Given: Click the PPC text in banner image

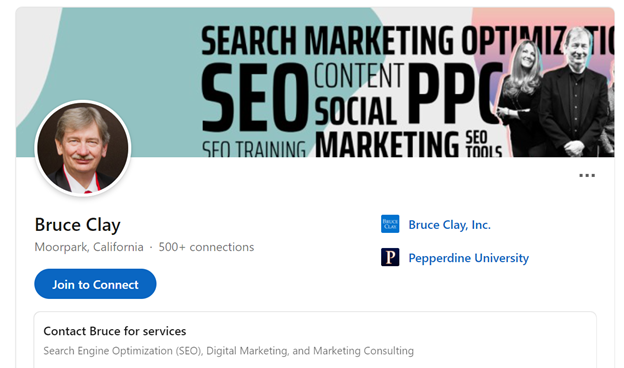Looking at the screenshot, I should point(452,95).
